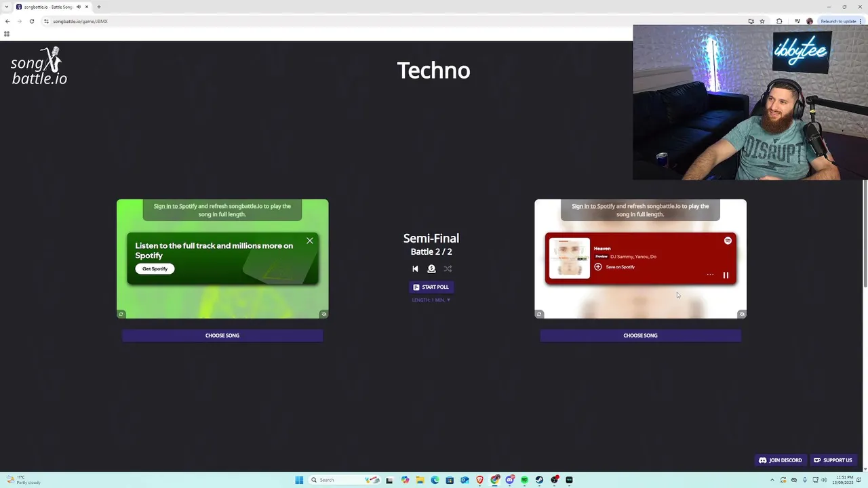Choose the right song Heaven
The height and width of the screenshot is (488, 868).
(x=640, y=335)
